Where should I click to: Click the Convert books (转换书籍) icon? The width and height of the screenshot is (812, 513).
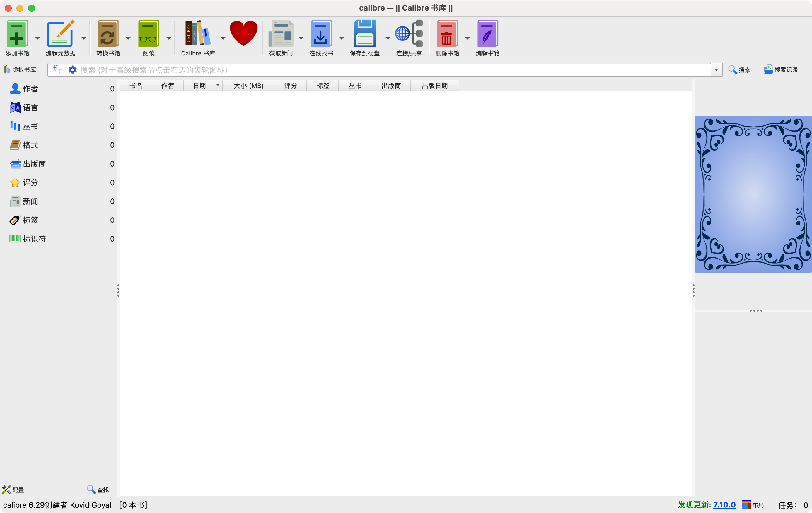click(108, 34)
